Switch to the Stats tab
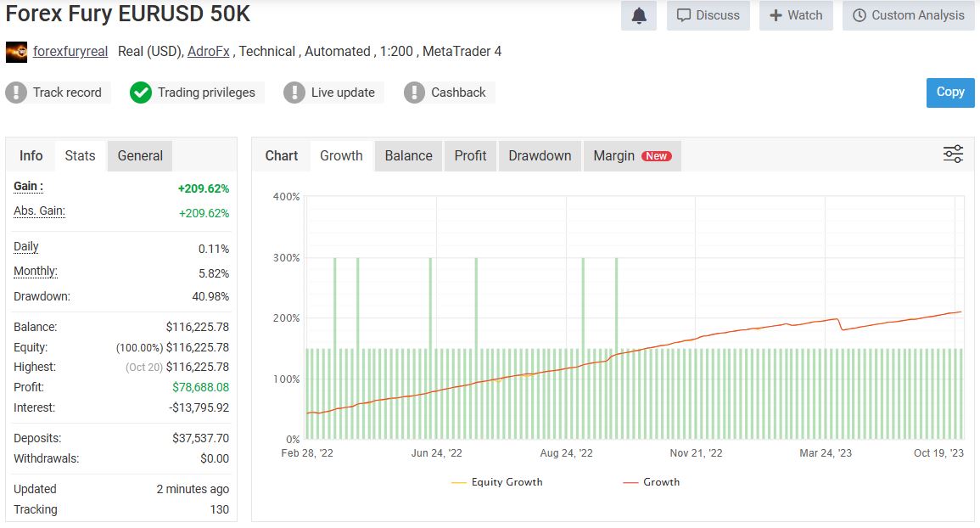This screenshot has height=528, width=980. [80, 155]
